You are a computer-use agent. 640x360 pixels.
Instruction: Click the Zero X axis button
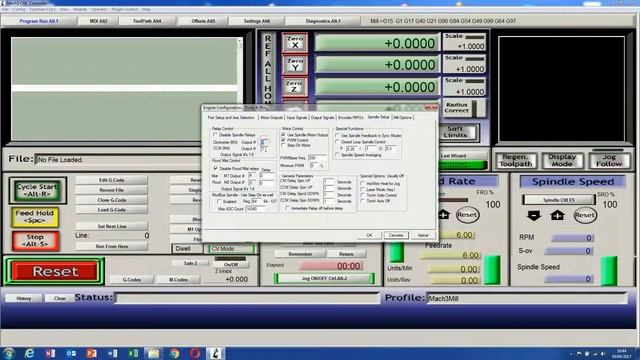(295, 42)
